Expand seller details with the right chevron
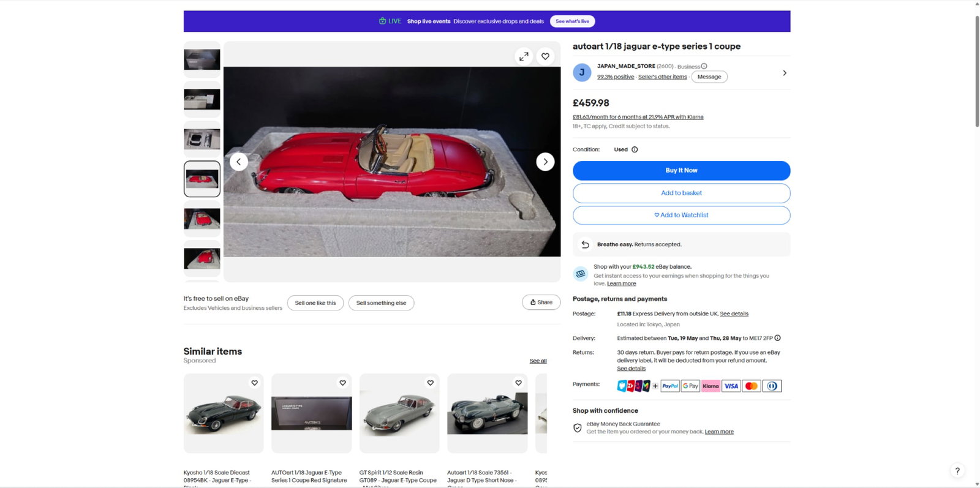Image resolution: width=980 pixels, height=488 pixels. coord(785,73)
